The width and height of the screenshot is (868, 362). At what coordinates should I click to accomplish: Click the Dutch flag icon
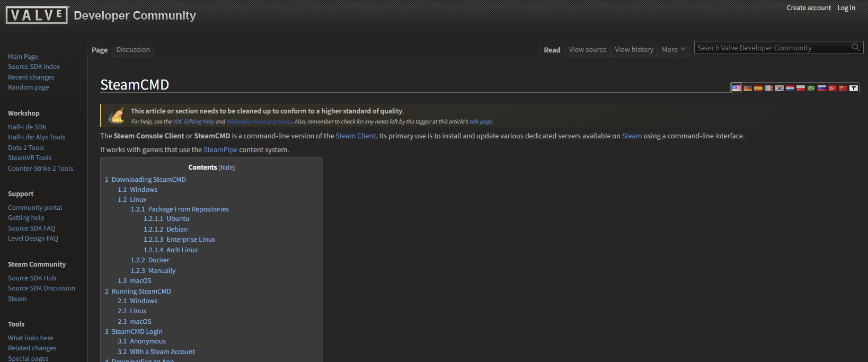point(790,88)
